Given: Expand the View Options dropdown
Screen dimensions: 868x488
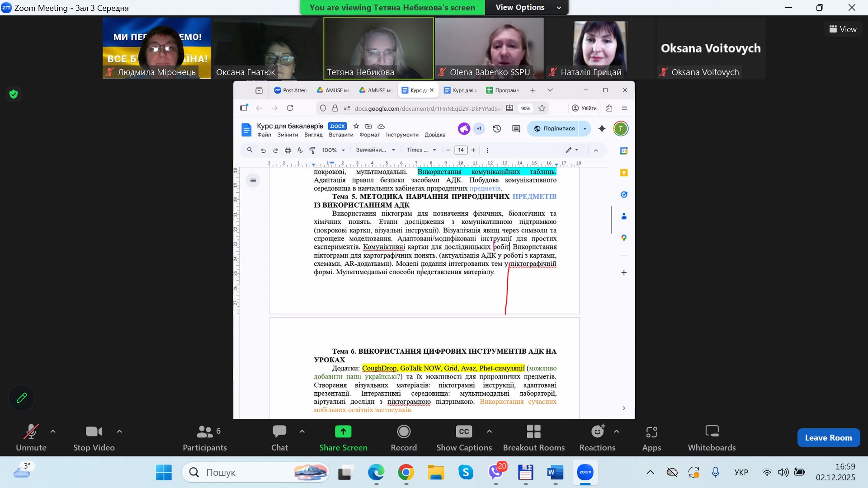Looking at the screenshot, I should pyautogui.click(x=527, y=7).
